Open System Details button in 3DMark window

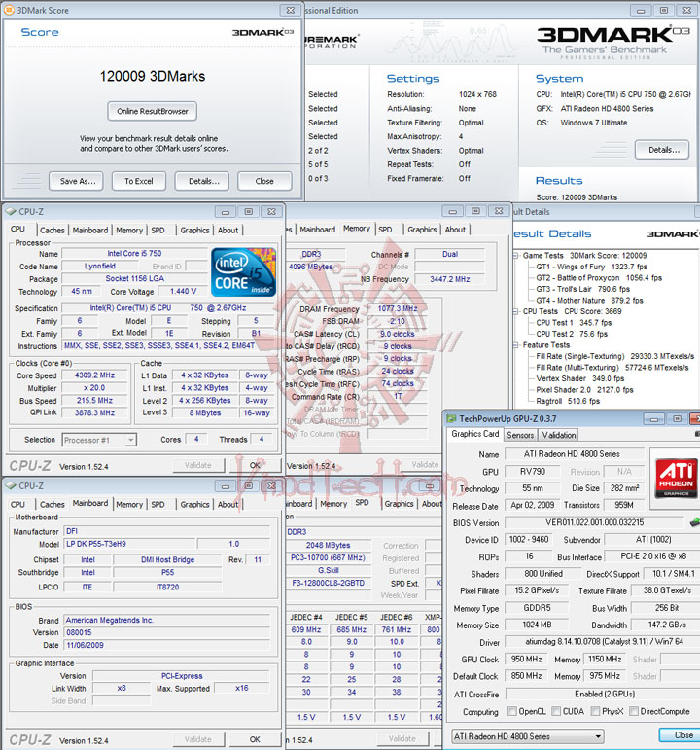[x=662, y=150]
